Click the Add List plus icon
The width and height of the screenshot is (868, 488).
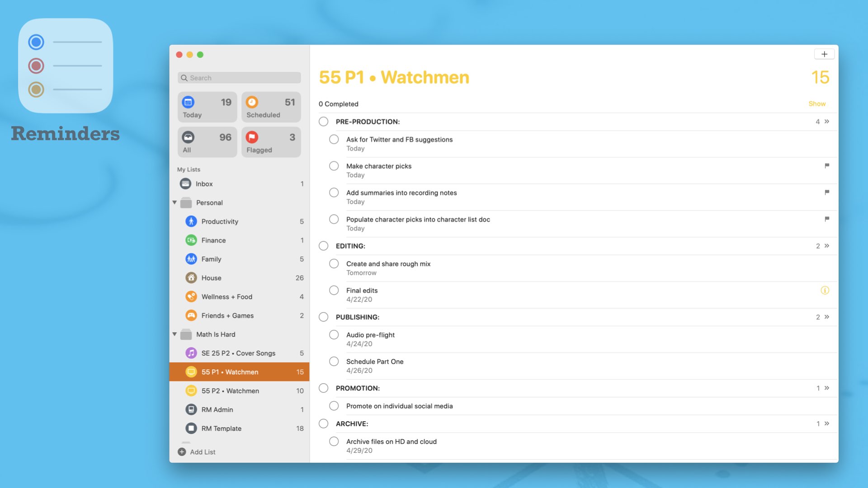[182, 452]
